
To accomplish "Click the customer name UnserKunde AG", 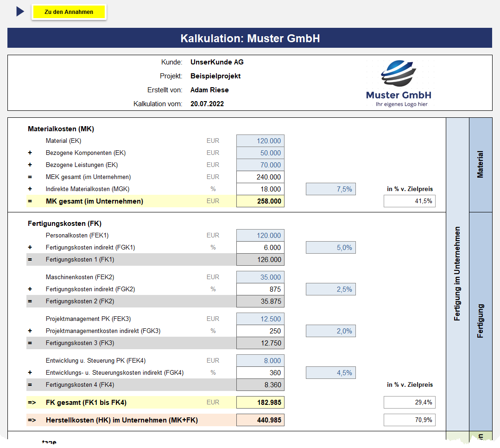I will click(x=217, y=62).
